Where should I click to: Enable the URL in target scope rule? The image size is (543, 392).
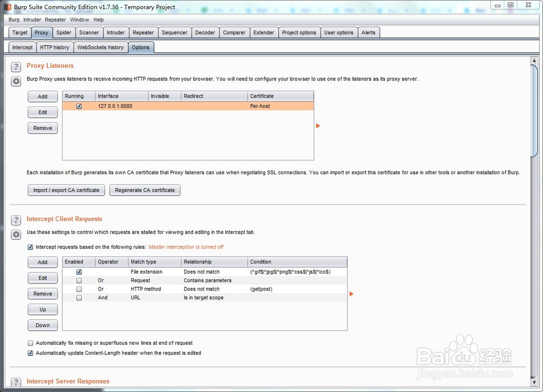click(79, 298)
